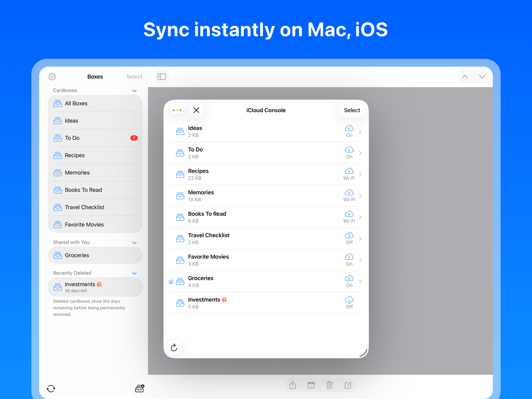Click the Travel Checklist console row name
Viewport: 532px width, 399px height.
pos(209,235)
